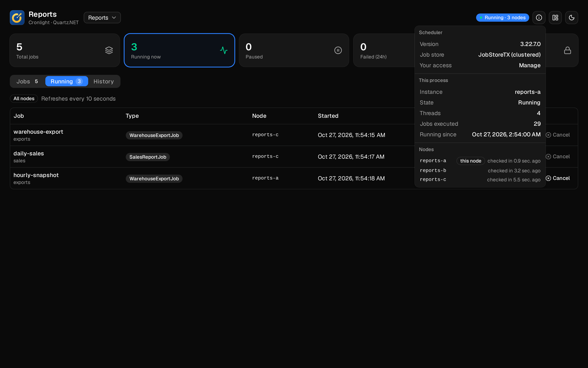Click checked in 3.2 sec. ago text
588x368 pixels.
514,171
